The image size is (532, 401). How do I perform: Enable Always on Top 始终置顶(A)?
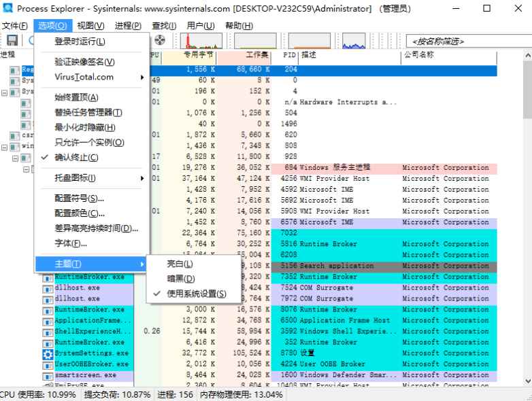click(x=92, y=98)
